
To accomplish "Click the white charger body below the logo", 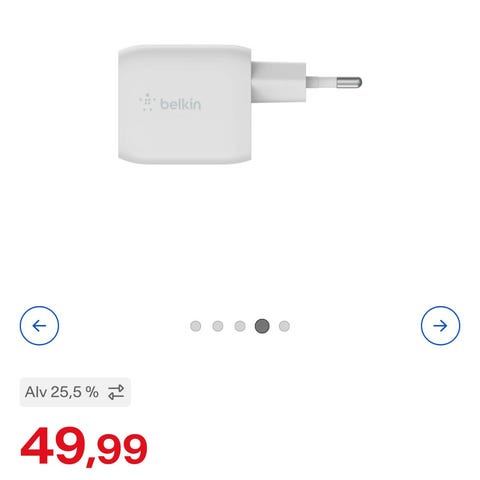I will pos(184,138).
